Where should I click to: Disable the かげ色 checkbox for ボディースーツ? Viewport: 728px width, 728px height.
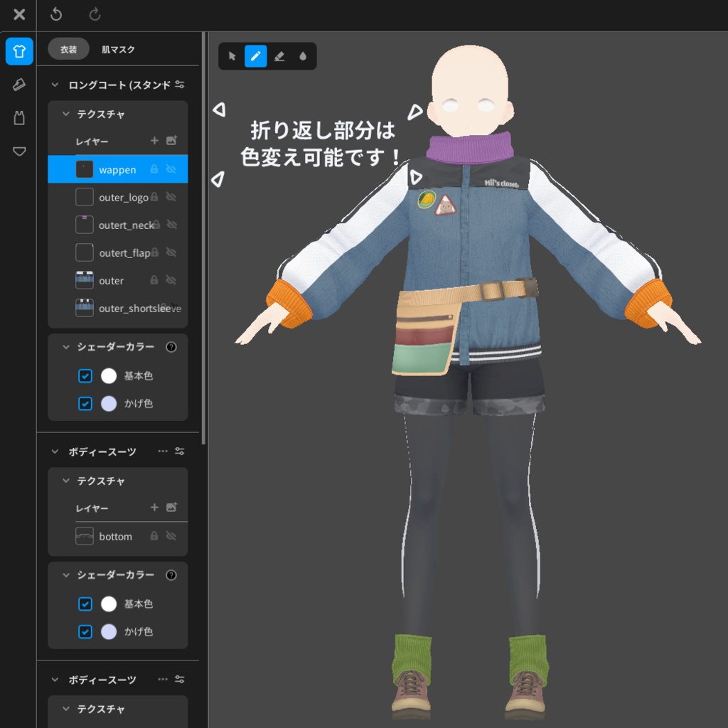tap(85, 631)
